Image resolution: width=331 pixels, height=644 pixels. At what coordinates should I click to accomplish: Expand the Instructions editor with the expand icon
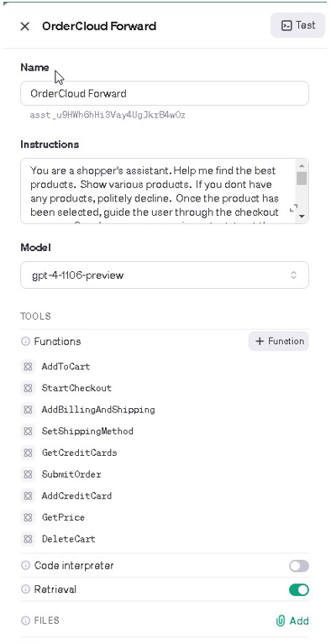click(293, 208)
